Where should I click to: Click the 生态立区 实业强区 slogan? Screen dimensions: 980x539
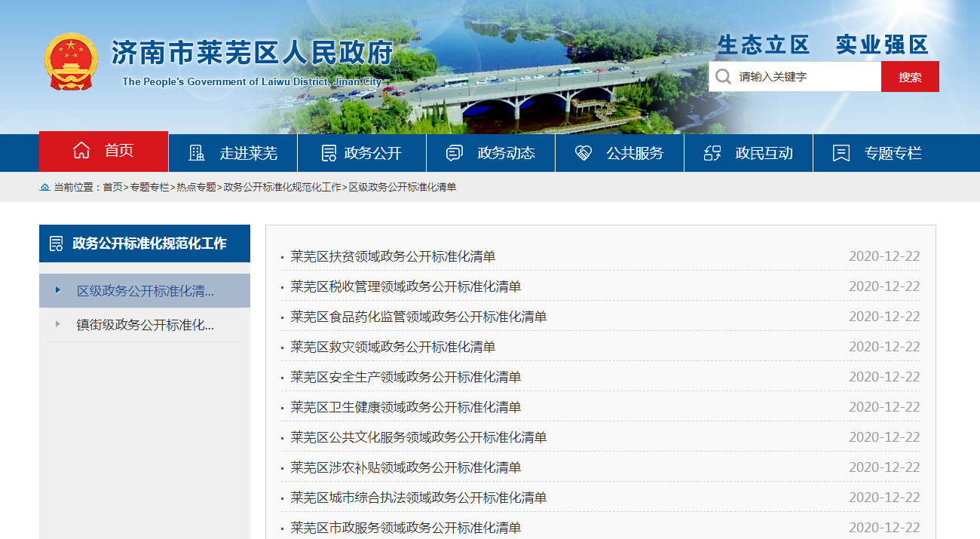822,44
